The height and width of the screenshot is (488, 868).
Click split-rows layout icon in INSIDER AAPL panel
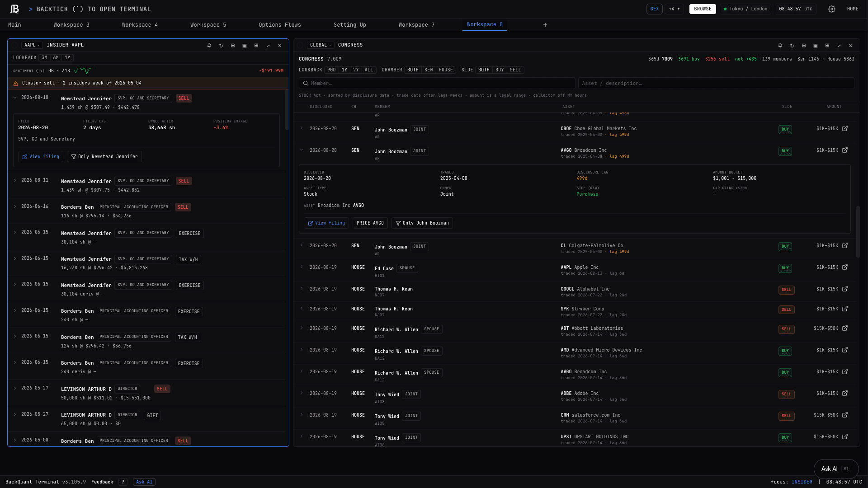pyautogui.click(x=233, y=45)
